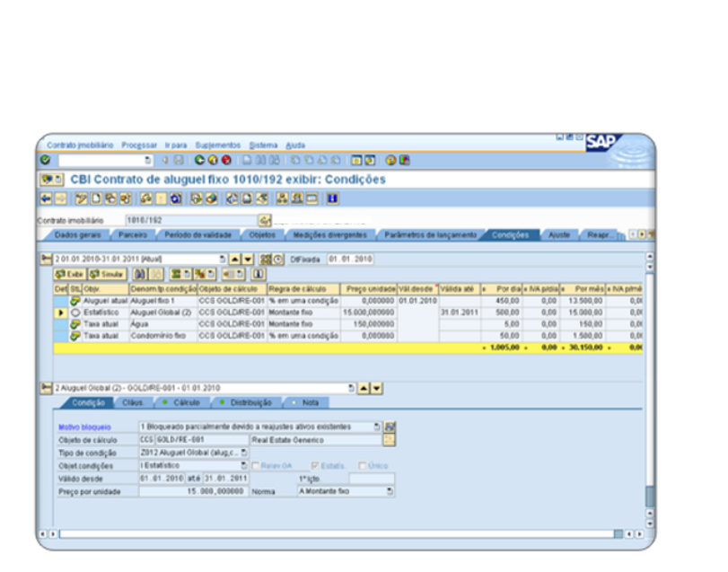Click the blue Information 'i' icon in application toolbar
The height and width of the screenshot is (572, 728).
pyautogui.click(x=332, y=199)
